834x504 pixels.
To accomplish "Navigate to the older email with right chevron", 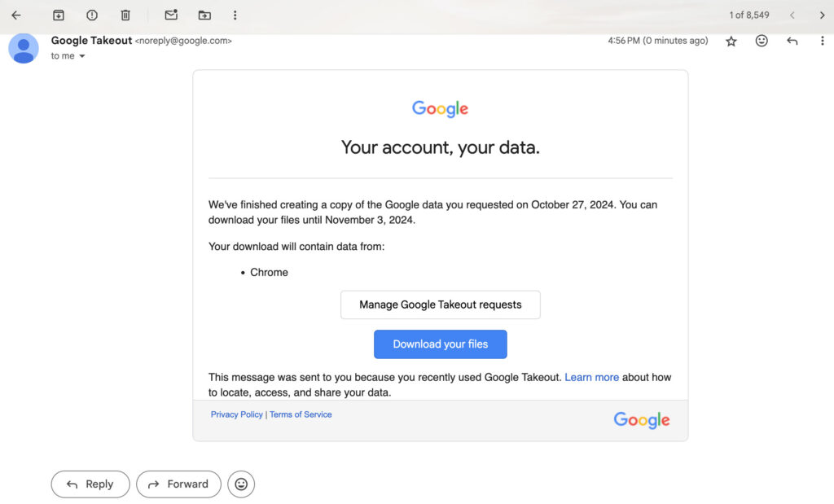I will [x=821, y=15].
